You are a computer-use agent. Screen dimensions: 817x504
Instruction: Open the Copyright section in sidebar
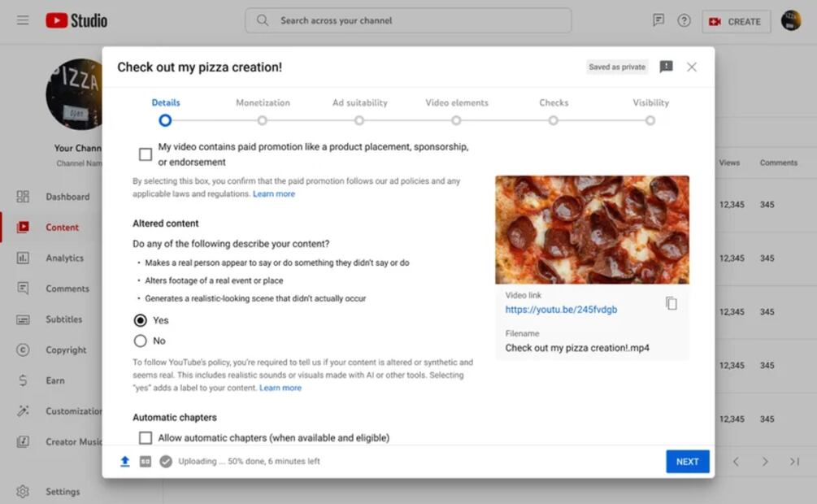click(x=66, y=350)
